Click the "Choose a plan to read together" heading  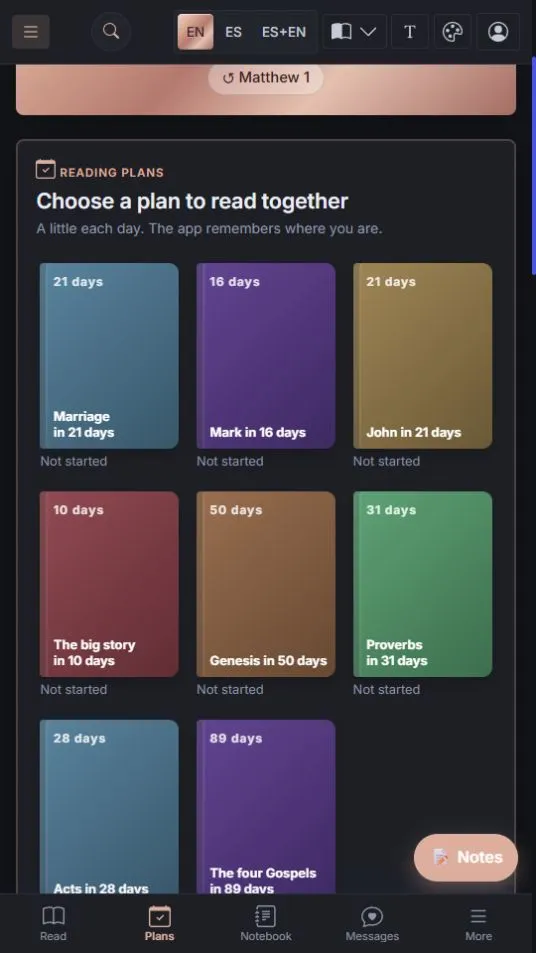point(192,201)
